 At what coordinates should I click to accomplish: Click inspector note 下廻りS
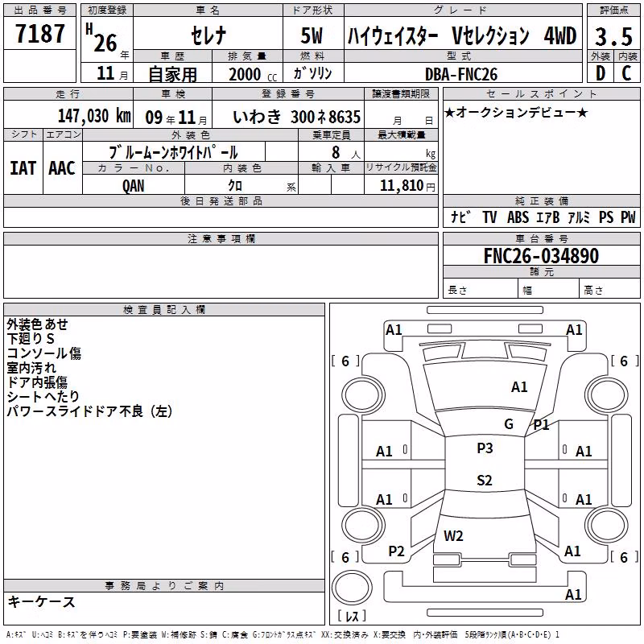click(x=31, y=339)
